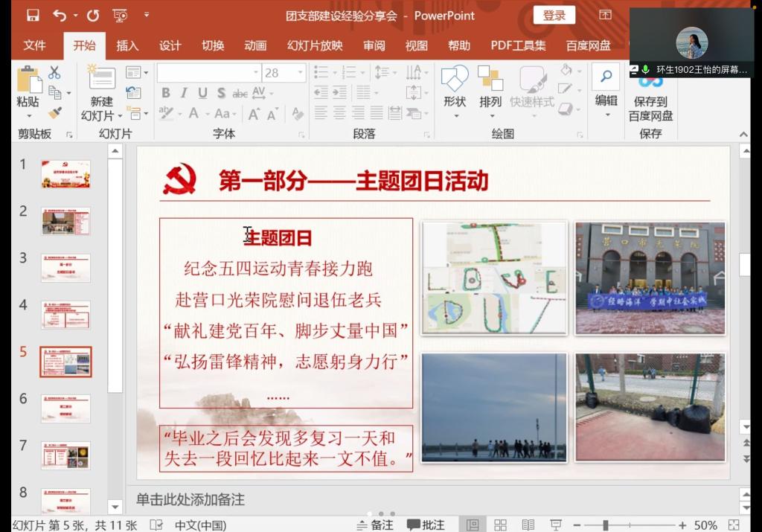
Task: Open the 插入 ribbon tab
Action: coord(127,45)
